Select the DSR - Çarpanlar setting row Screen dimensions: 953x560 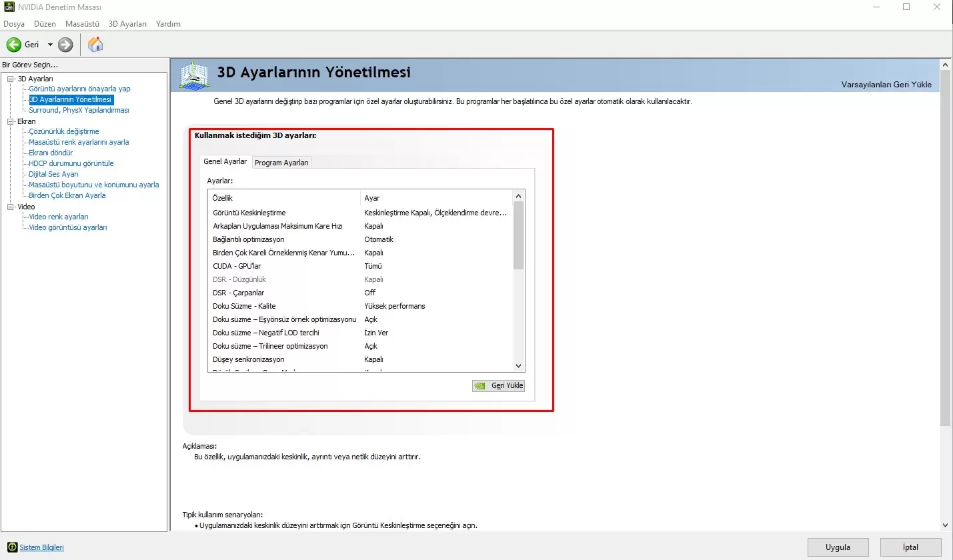pos(360,293)
